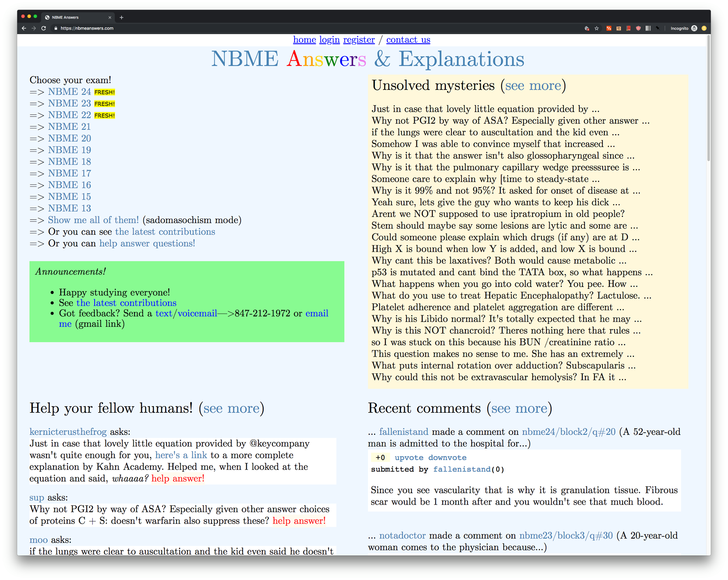Bookmark this page with the star icon

coord(597,28)
